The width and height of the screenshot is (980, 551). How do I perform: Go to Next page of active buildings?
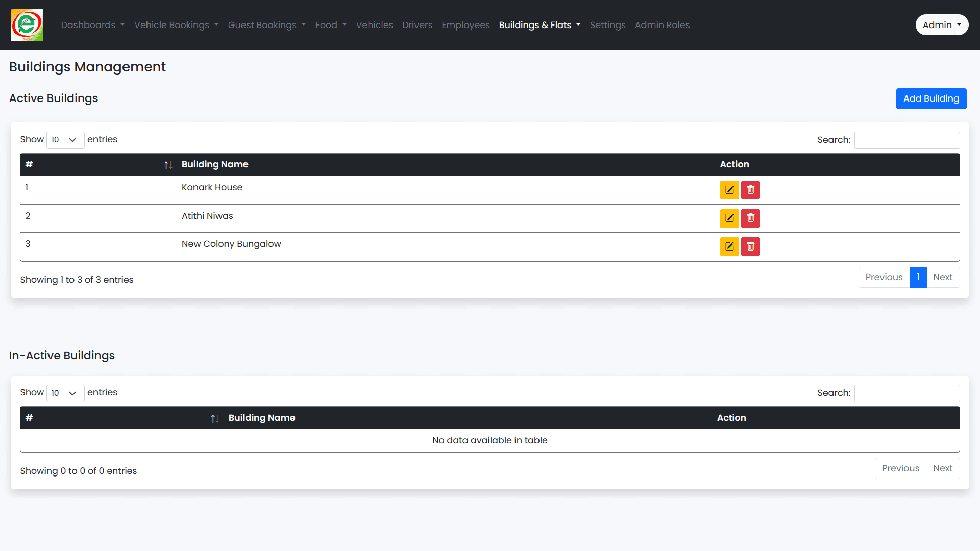(x=943, y=277)
